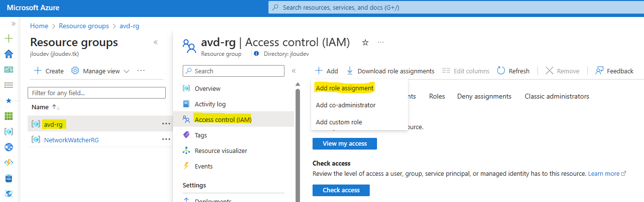Open the Resource groups cube sidebar icon

coord(8,132)
